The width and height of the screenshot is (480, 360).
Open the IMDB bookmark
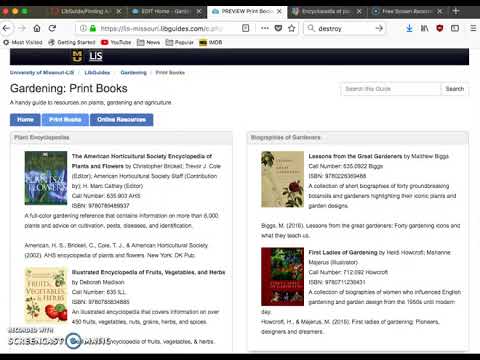point(211,42)
